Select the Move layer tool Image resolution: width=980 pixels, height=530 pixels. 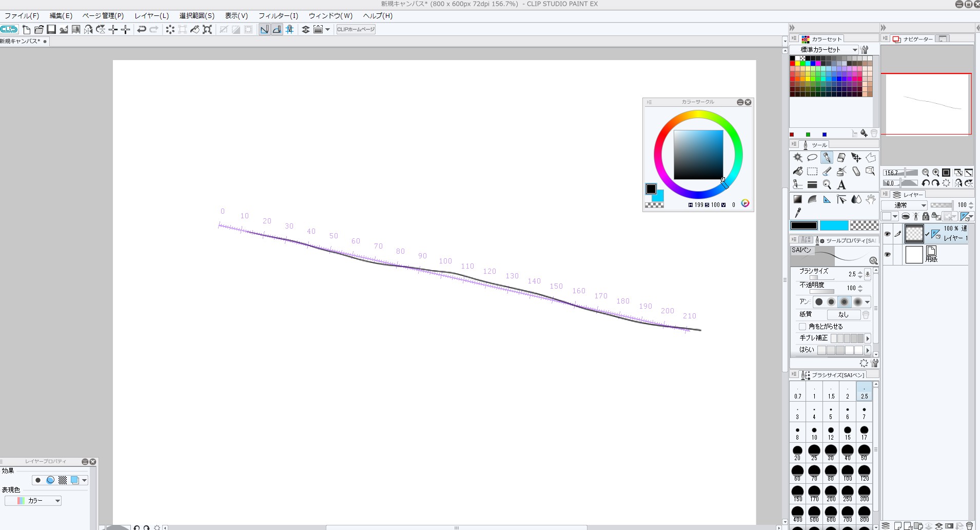[856, 158]
